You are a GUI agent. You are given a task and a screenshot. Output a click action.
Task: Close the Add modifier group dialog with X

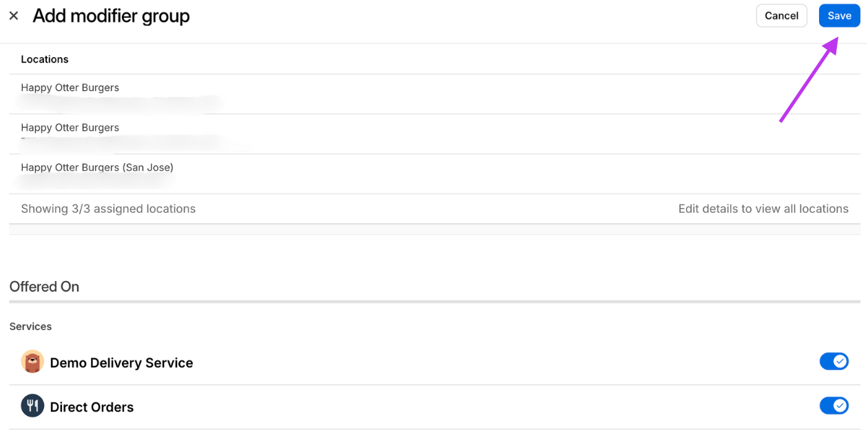point(14,16)
